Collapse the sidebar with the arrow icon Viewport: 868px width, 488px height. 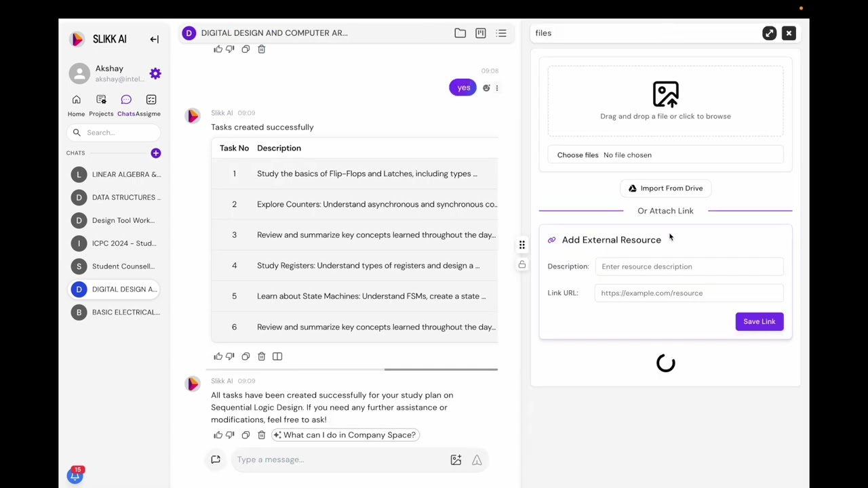155,39
